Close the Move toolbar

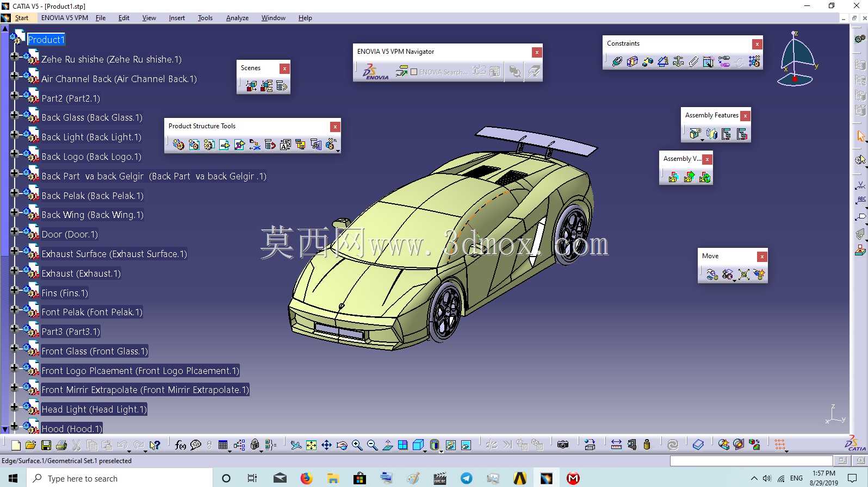pyautogui.click(x=762, y=257)
